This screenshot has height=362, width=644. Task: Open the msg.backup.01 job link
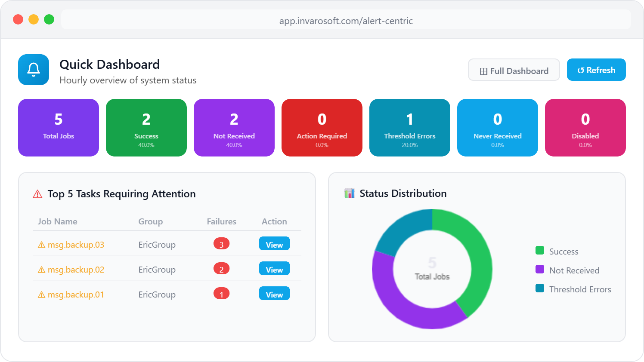[x=76, y=295]
